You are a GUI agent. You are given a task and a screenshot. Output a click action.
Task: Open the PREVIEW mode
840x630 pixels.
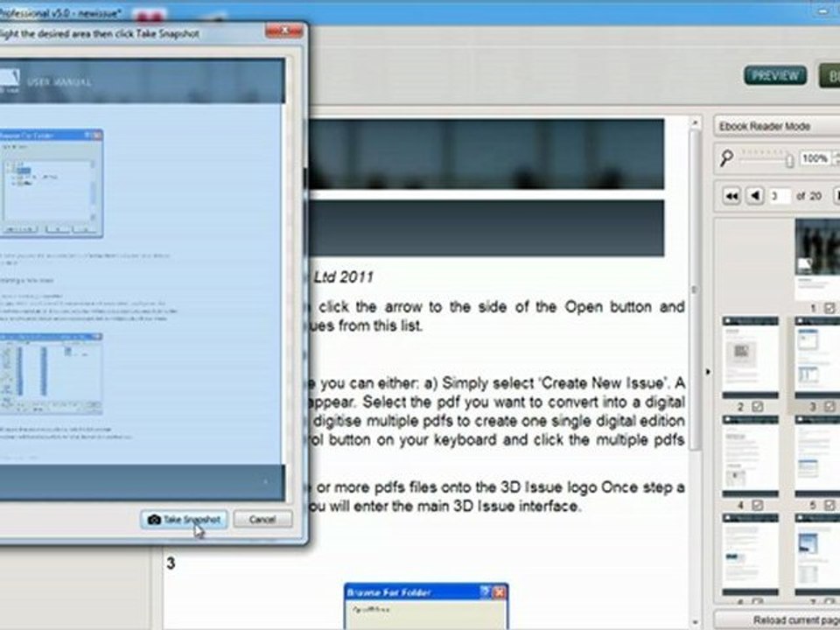click(x=775, y=75)
